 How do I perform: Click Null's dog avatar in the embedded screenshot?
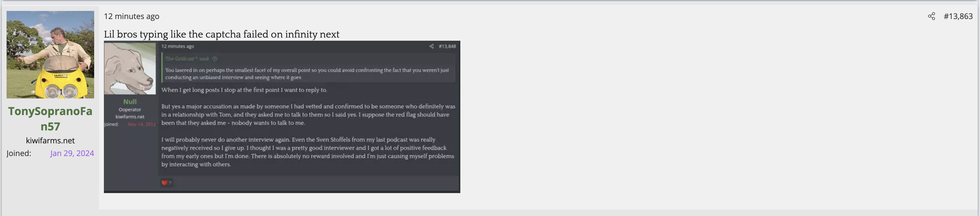pos(130,69)
